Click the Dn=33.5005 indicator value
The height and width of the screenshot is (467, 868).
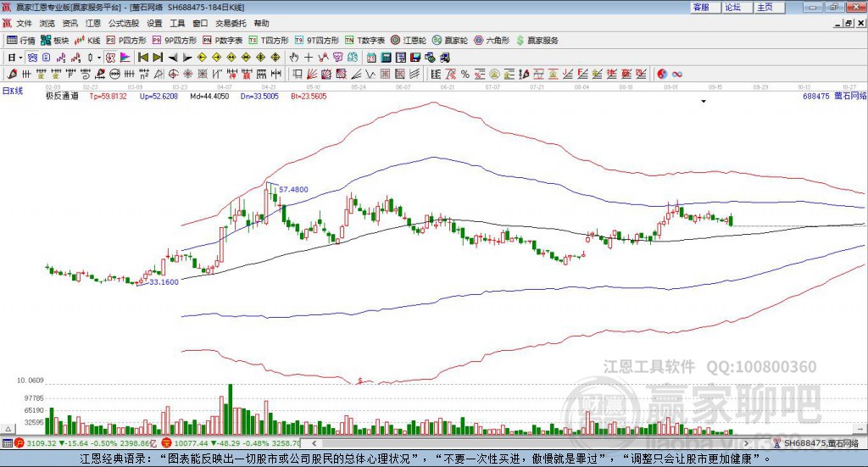259,97
